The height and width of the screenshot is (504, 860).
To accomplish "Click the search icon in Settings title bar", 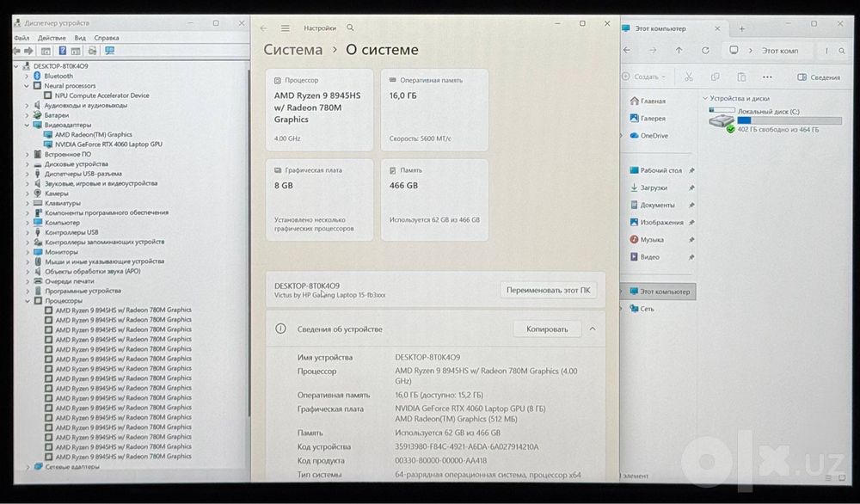I will click(351, 28).
